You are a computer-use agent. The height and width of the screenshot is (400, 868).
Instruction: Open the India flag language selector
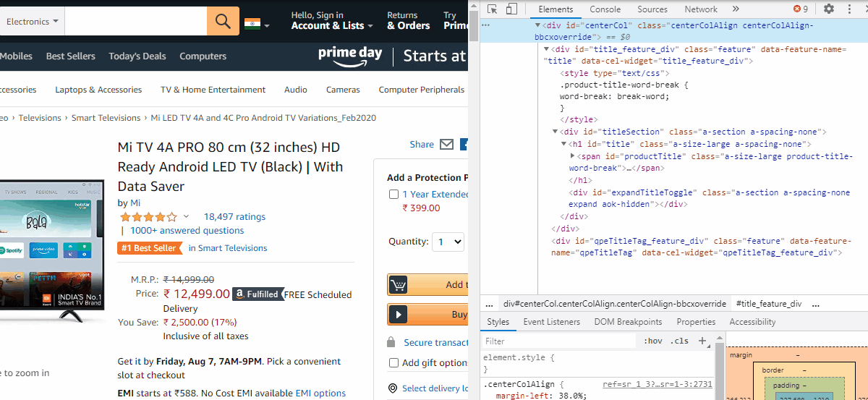(x=257, y=24)
